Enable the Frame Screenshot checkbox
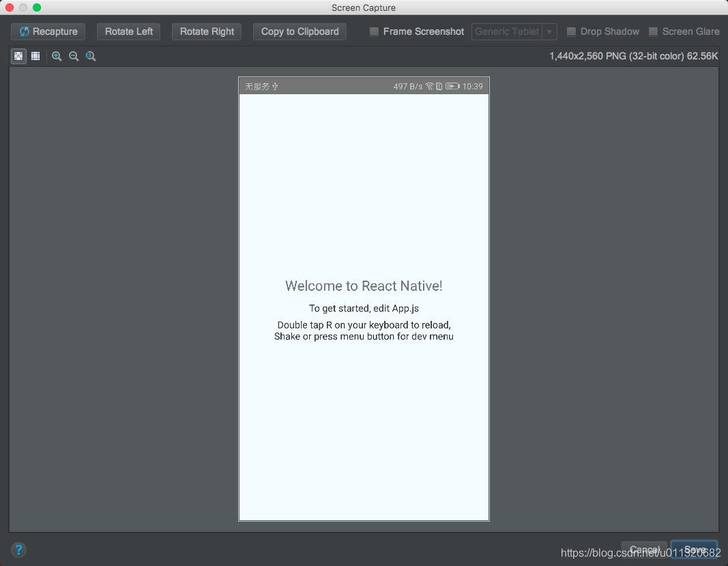728x566 pixels. tap(374, 31)
